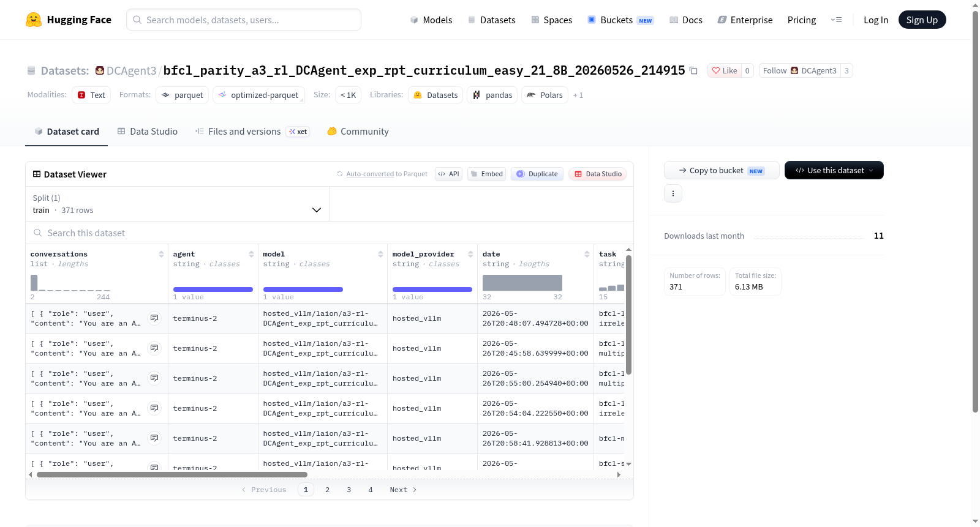Open conversation viewer icon for the 20:55:00 row
The width and height of the screenshot is (980, 527).
pos(154,378)
